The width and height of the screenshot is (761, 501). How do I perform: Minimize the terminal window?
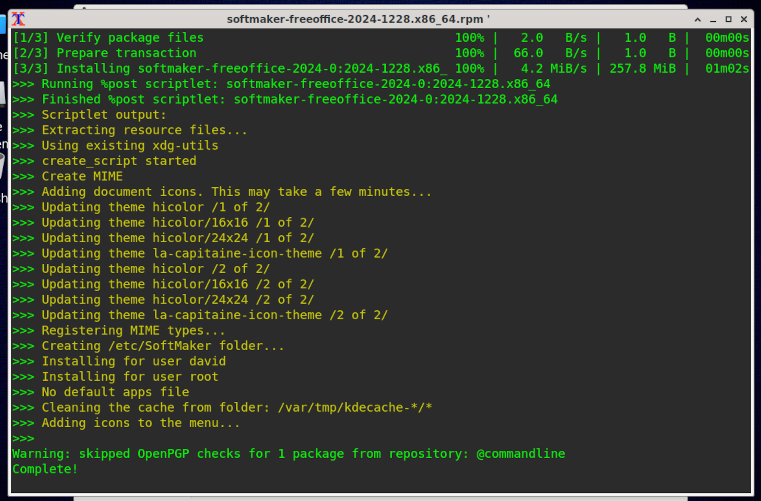click(712, 18)
